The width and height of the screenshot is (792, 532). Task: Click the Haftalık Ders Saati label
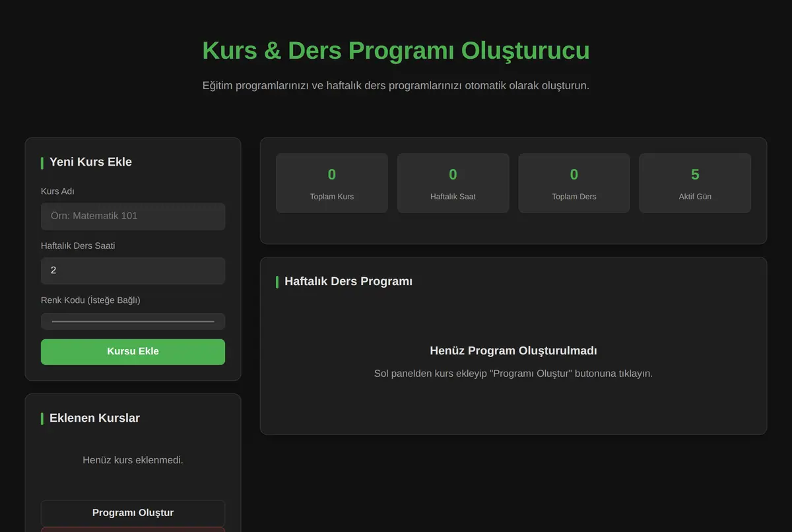(x=78, y=246)
